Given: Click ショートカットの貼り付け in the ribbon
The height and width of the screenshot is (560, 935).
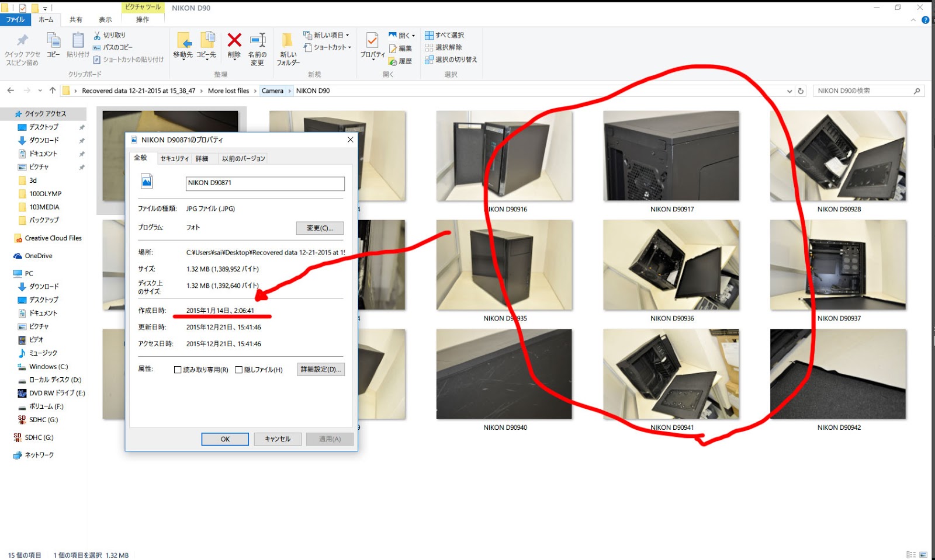Looking at the screenshot, I should (x=128, y=60).
